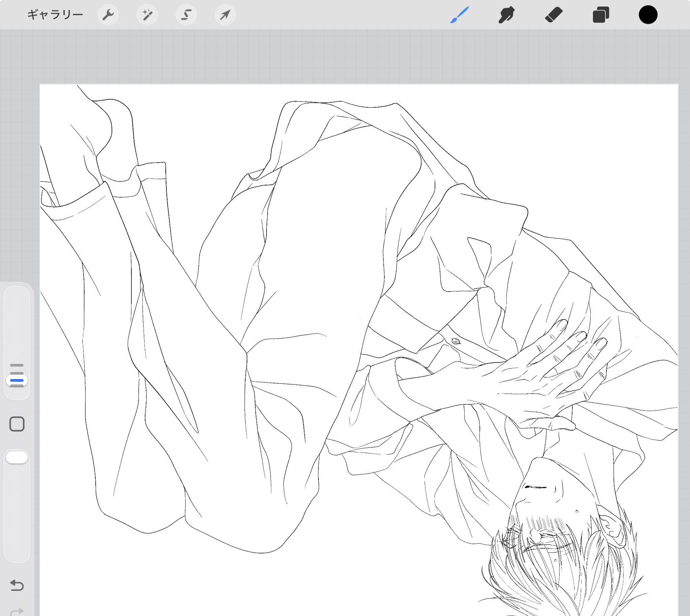Open the Actions wrench menu

pyautogui.click(x=108, y=15)
